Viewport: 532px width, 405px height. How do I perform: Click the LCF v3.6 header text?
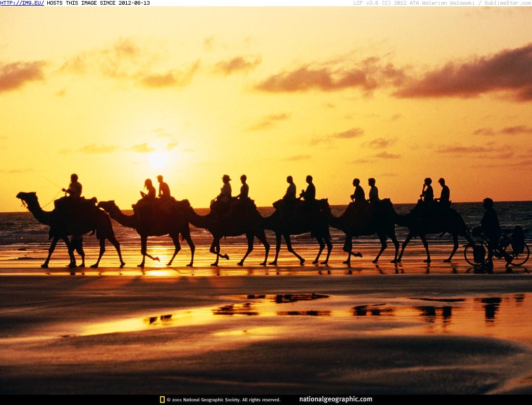pos(443,3)
